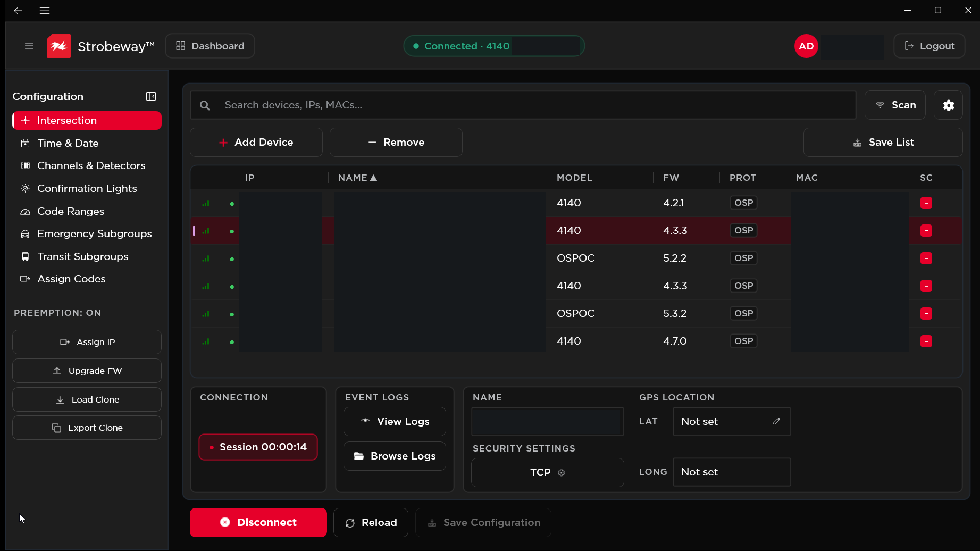The image size is (980, 551).
Task: Open Assign Codes section
Action: click(87, 279)
